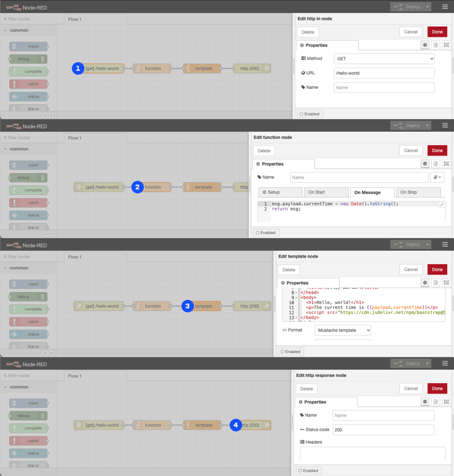Click Cancel in the Edit http response panel
The image size is (454, 476).
(411, 388)
